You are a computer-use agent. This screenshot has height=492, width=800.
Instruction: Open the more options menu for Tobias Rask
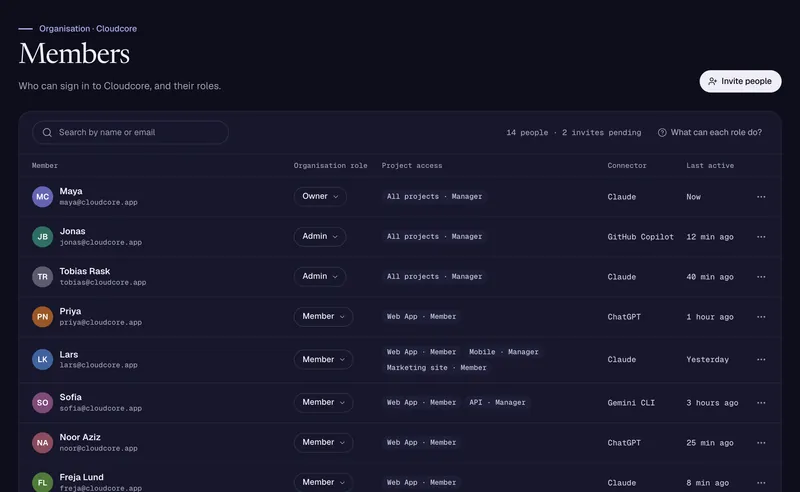761,277
